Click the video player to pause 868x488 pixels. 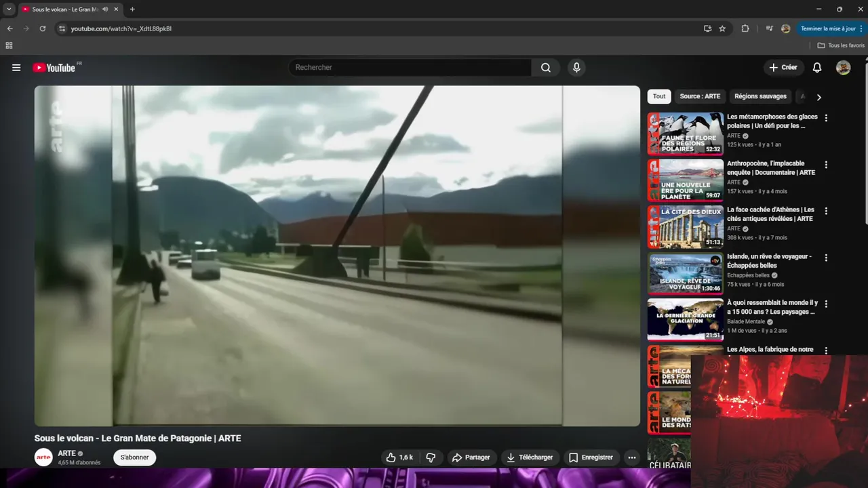coord(337,256)
